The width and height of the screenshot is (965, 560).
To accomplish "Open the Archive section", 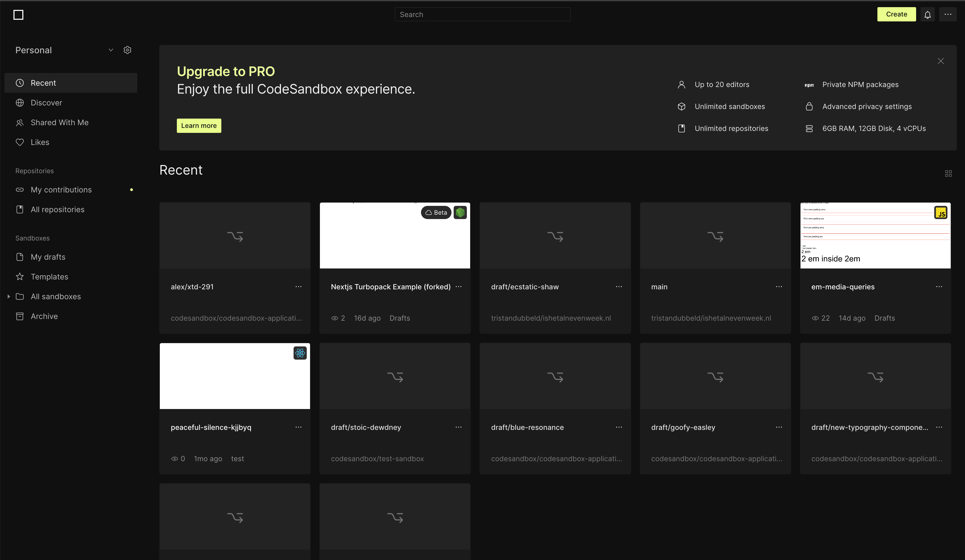I will pos(71,316).
